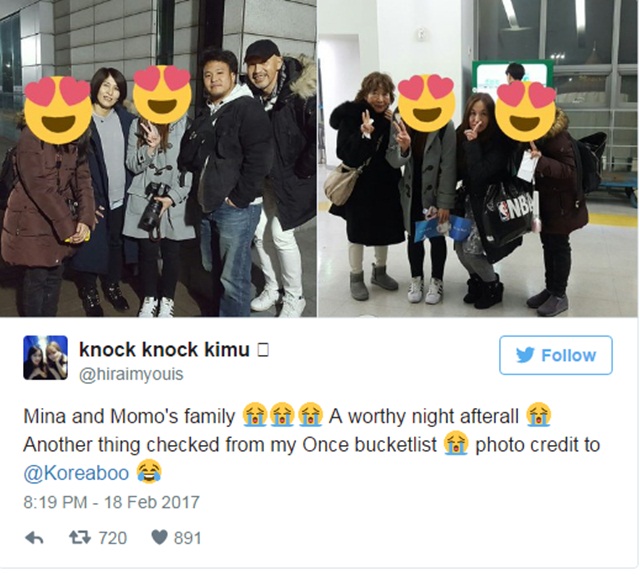Click the crying emoji after 'bucketlist'
This screenshot has height=575, width=640.
tap(456, 443)
